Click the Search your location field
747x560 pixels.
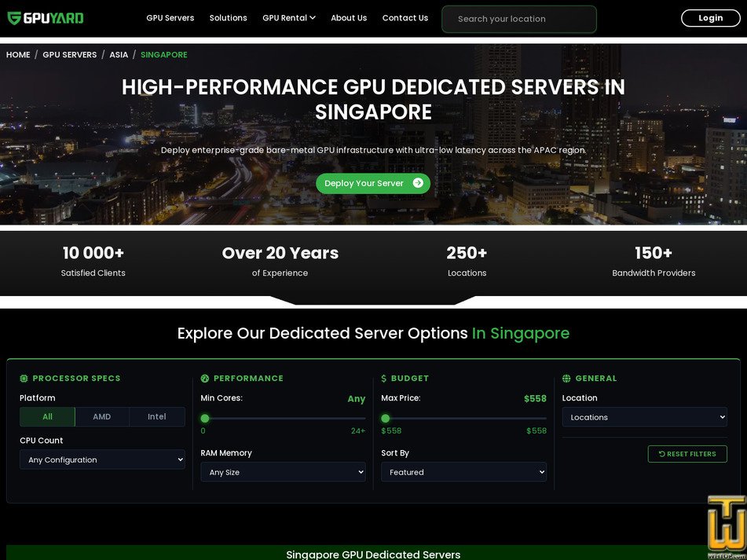point(519,19)
